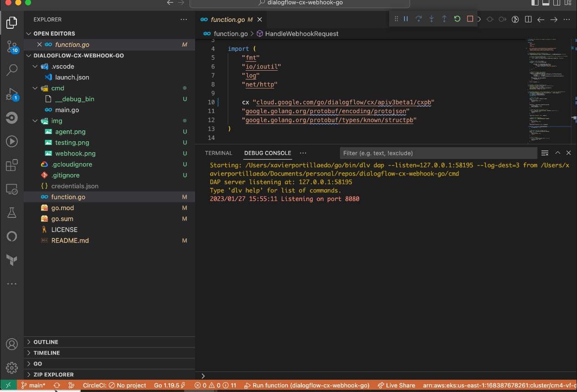Image resolution: width=577 pixels, height=392 pixels.
Task: Split the editor to the right
Action: point(528,19)
